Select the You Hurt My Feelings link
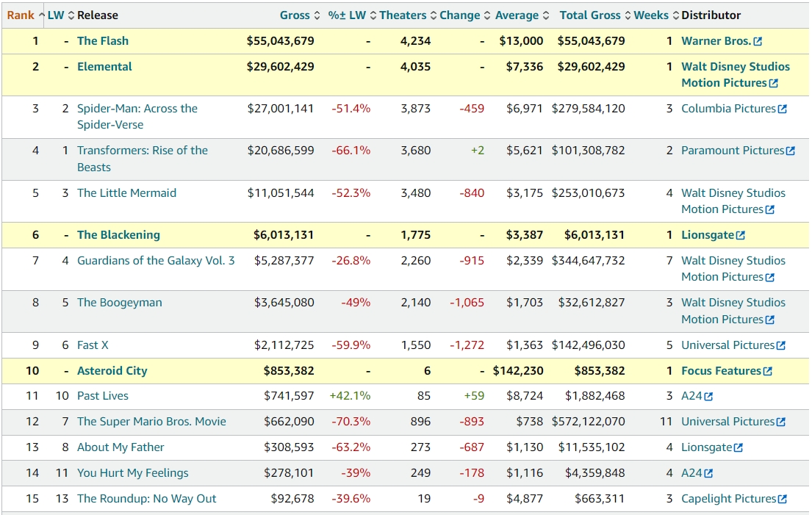Screen dimensions: 812x515 click(132, 473)
